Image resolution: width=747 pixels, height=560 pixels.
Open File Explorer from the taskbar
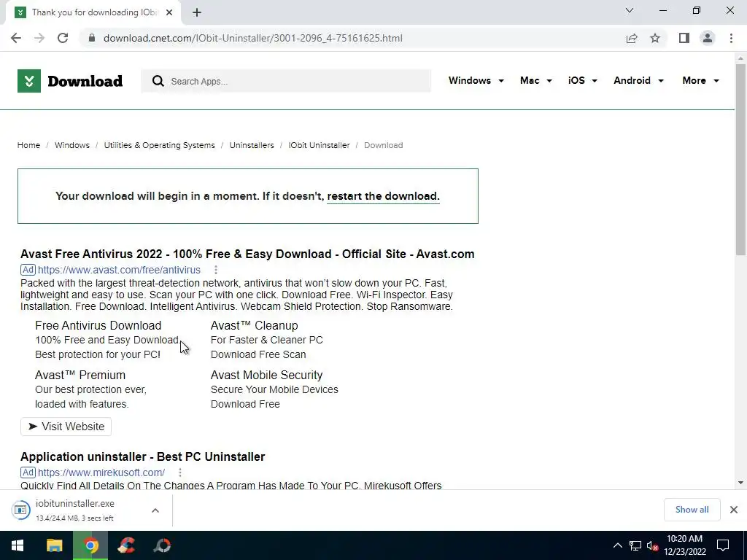point(54,545)
